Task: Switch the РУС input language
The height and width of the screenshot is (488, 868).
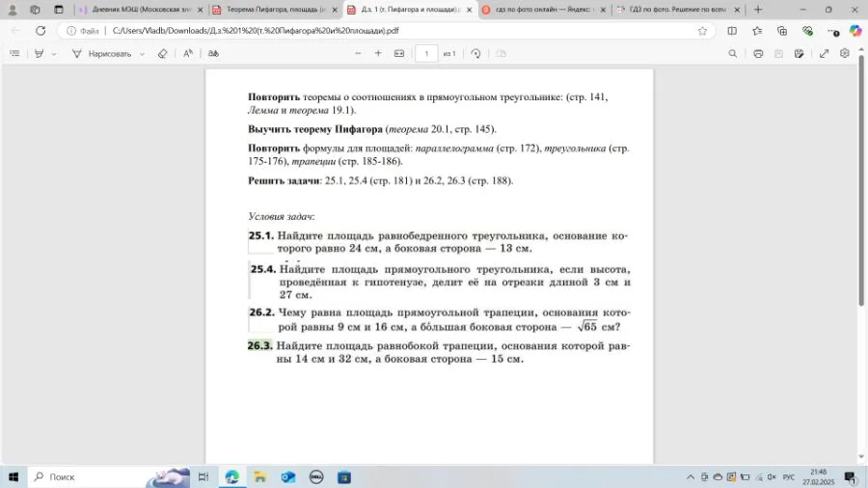Action: (789, 477)
